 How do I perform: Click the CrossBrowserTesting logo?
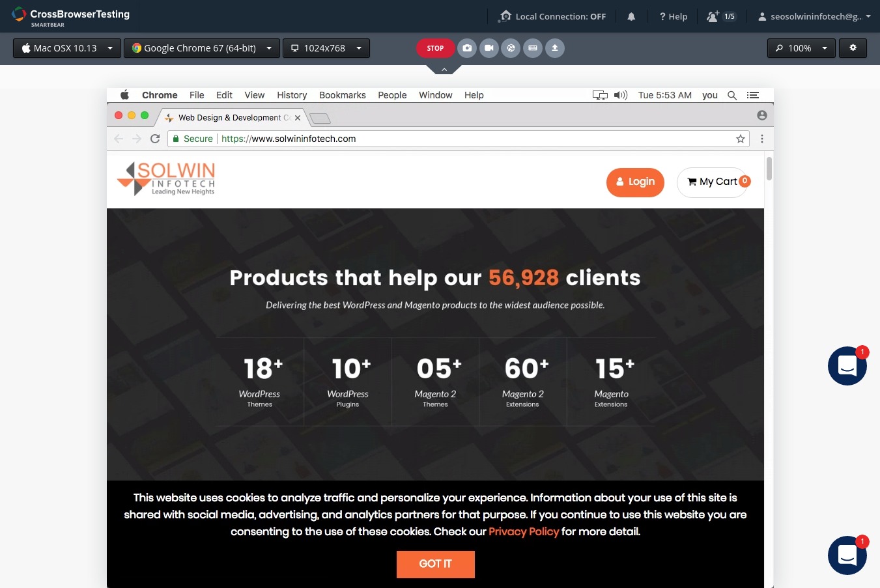point(70,16)
